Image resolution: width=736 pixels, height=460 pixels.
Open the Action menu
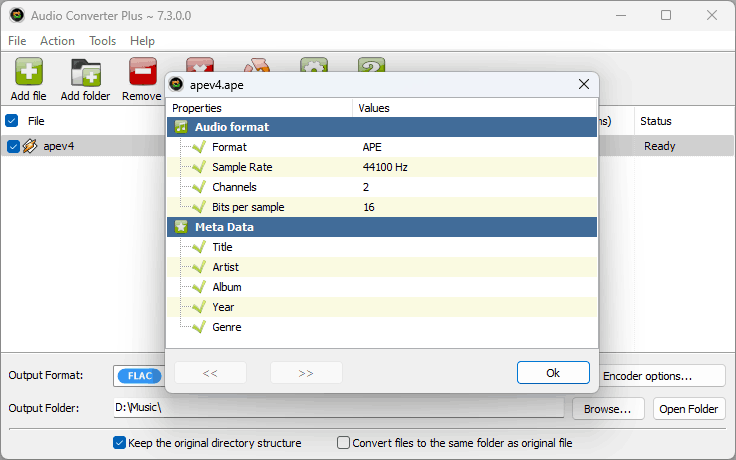click(x=57, y=41)
